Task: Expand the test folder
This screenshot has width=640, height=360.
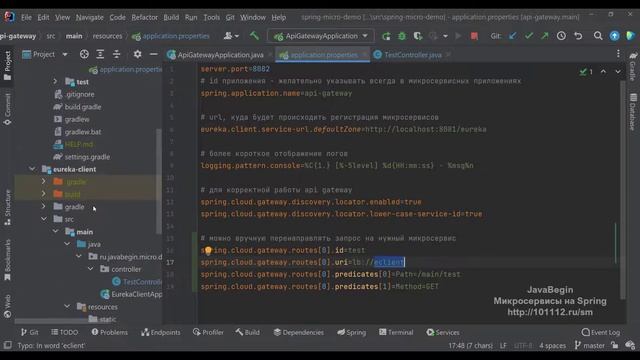Action: [56, 82]
